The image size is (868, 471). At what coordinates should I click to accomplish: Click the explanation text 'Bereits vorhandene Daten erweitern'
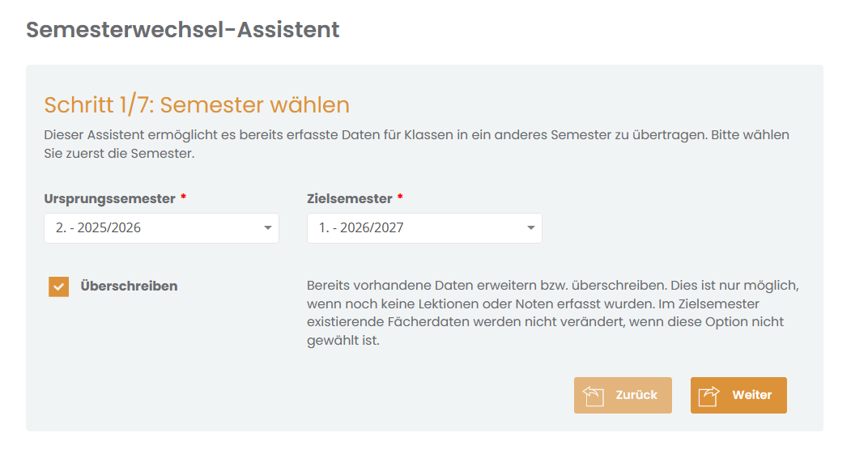(553, 312)
